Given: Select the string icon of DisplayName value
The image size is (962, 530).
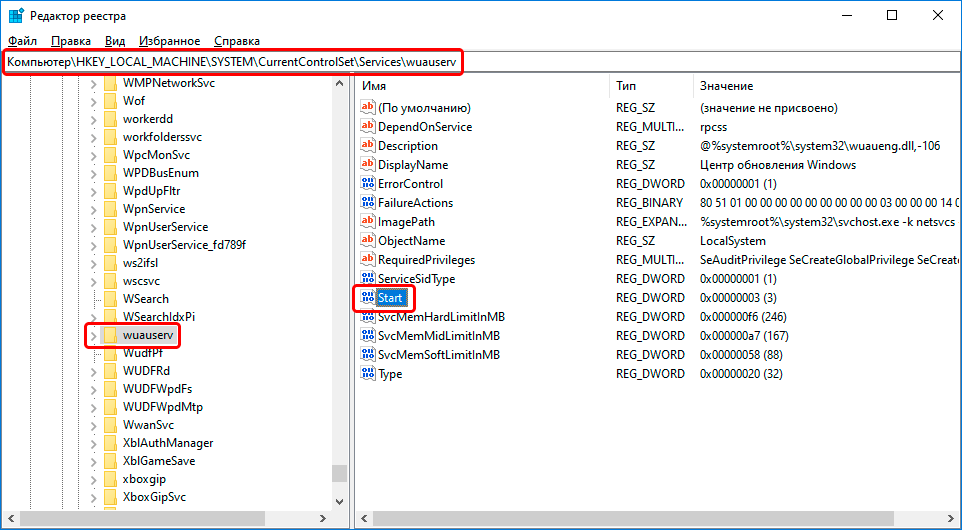Looking at the screenshot, I should (367, 164).
